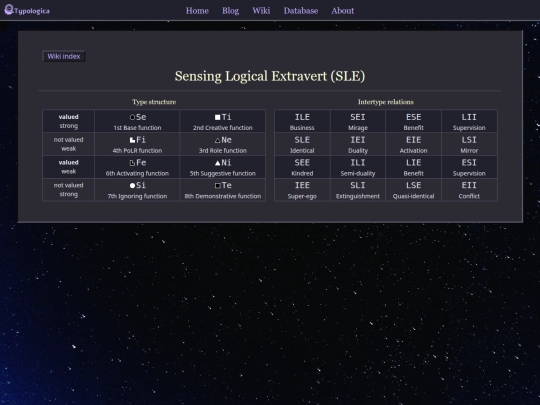The image size is (540, 405).
Task: Click the 'Type structure' heading
Action: [154, 102]
